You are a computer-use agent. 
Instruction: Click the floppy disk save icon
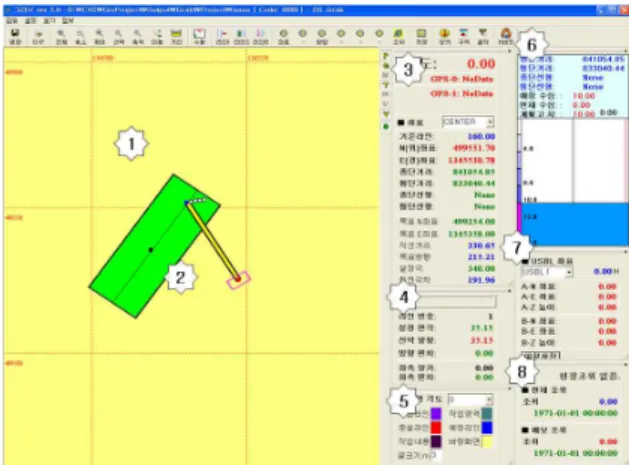point(15,33)
